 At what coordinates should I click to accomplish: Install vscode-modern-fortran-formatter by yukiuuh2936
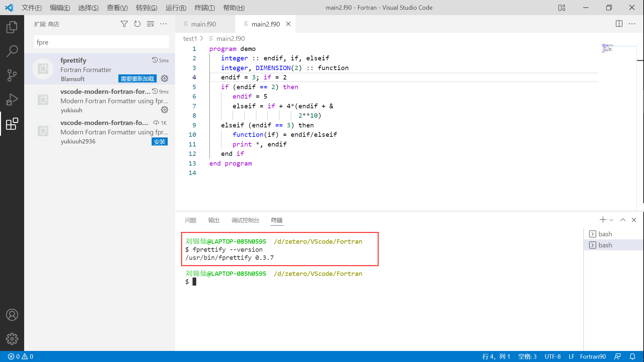pyautogui.click(x=159, y=141)
